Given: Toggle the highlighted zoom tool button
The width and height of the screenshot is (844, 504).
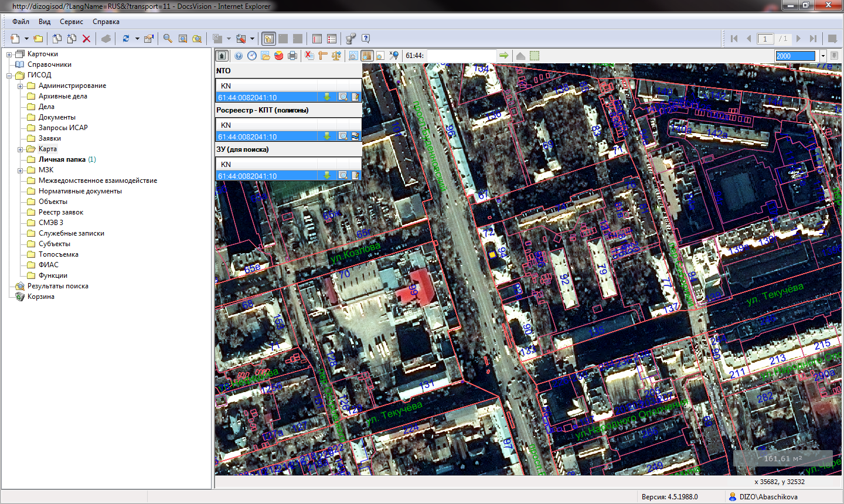Looking at the screenshot, I should click(367, 56).
